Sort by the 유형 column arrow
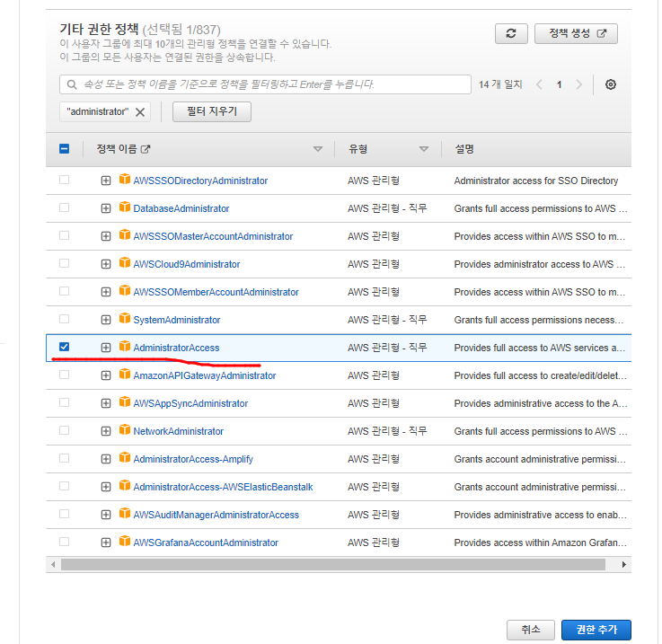662x644 pixels. pyautogui.click(x=424, y=149)
